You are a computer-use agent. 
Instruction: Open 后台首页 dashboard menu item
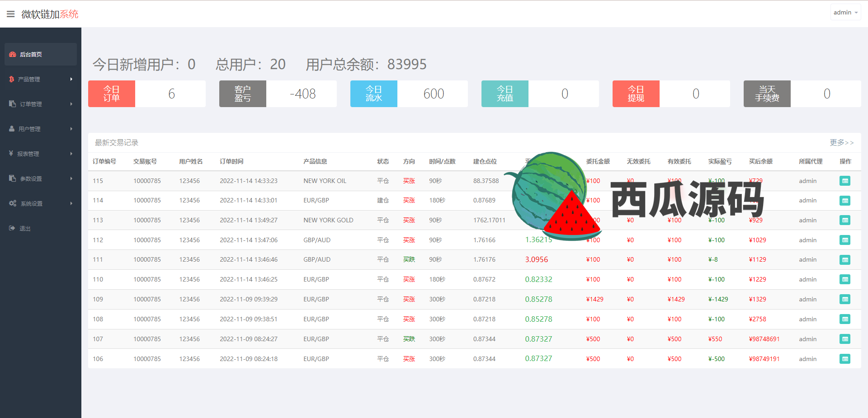(x=41, y=54)
